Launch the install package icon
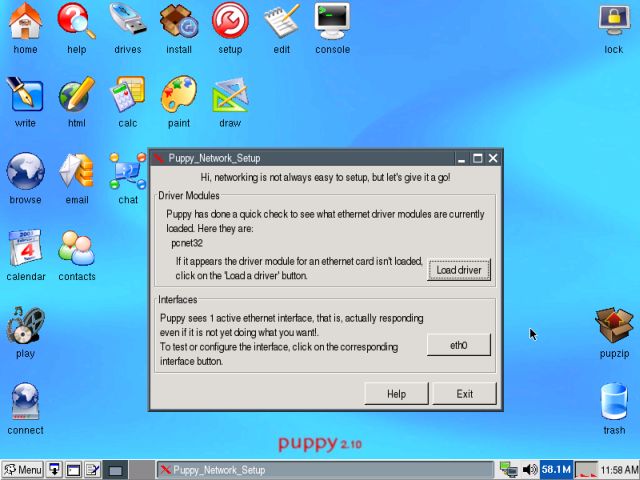Image resolution: width=640 pixels, height=480 pixels. coord(179,21)
